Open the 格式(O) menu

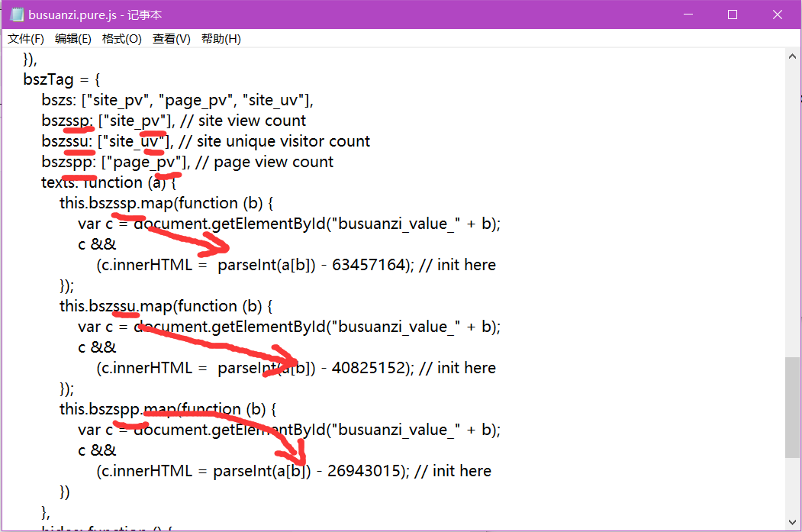click(122, 38)
